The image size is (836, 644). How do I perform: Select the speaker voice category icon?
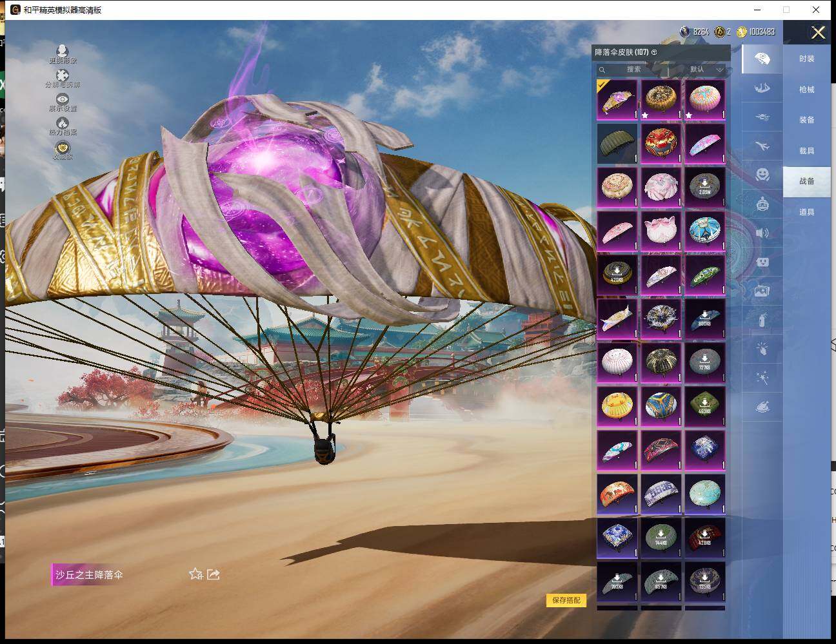(x=762, y=233)
